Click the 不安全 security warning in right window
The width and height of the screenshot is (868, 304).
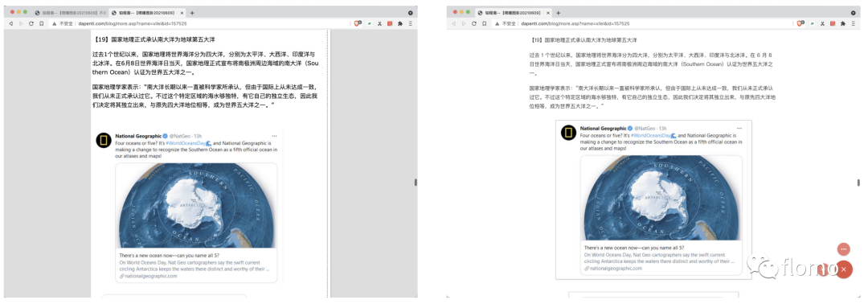coord(506,24)
